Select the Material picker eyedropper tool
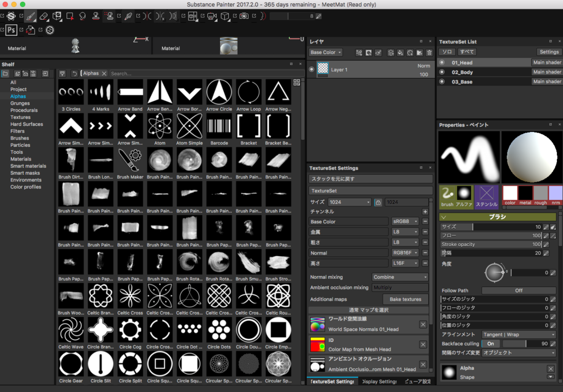Viewport: 563px width, 392px height. (128, 16)
